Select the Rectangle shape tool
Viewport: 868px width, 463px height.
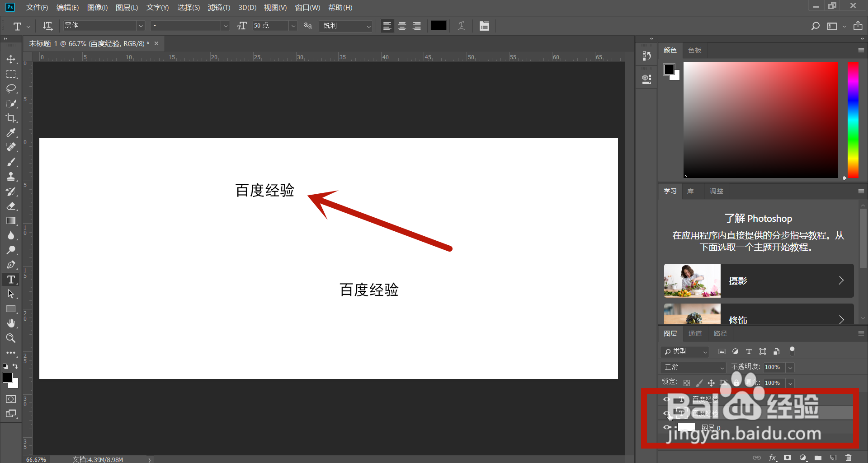pos(11,309)
